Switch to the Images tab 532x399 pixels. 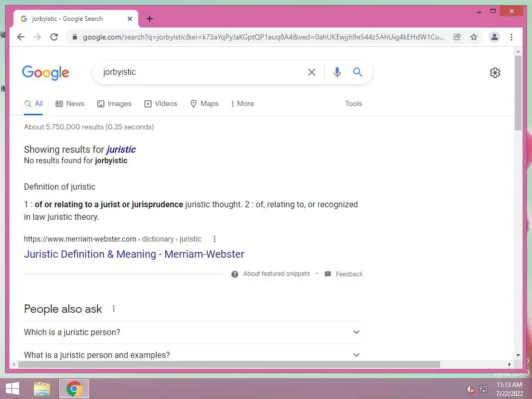pos(114,103)
